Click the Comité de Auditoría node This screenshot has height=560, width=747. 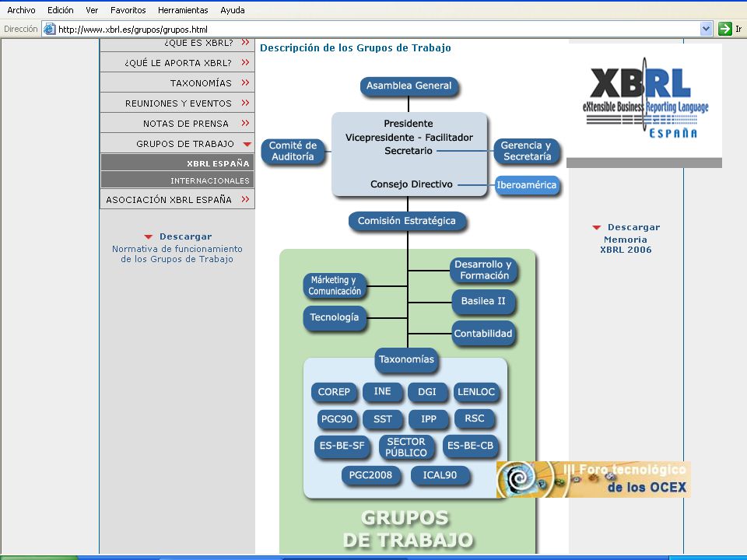[293, 151]
